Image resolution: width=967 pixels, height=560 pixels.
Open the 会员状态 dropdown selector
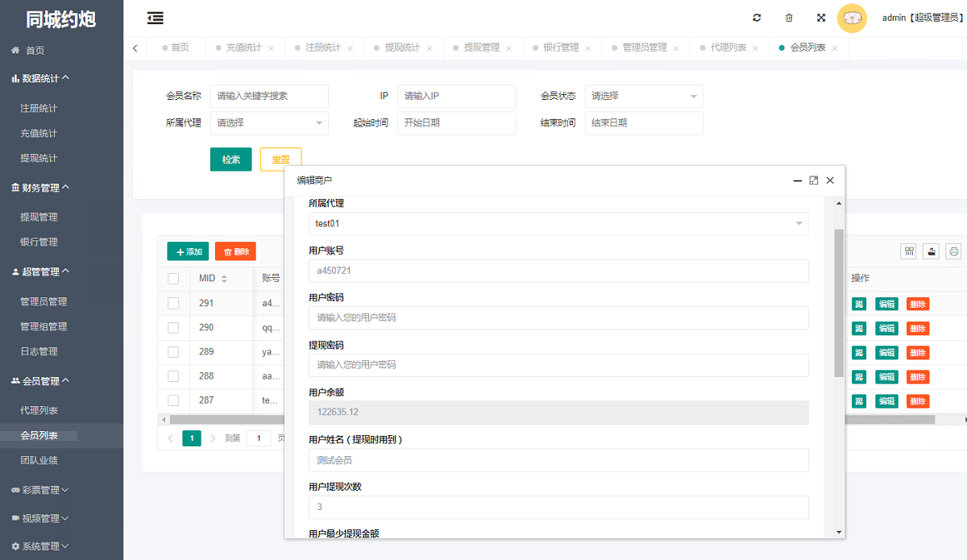(x=643, y=96)
